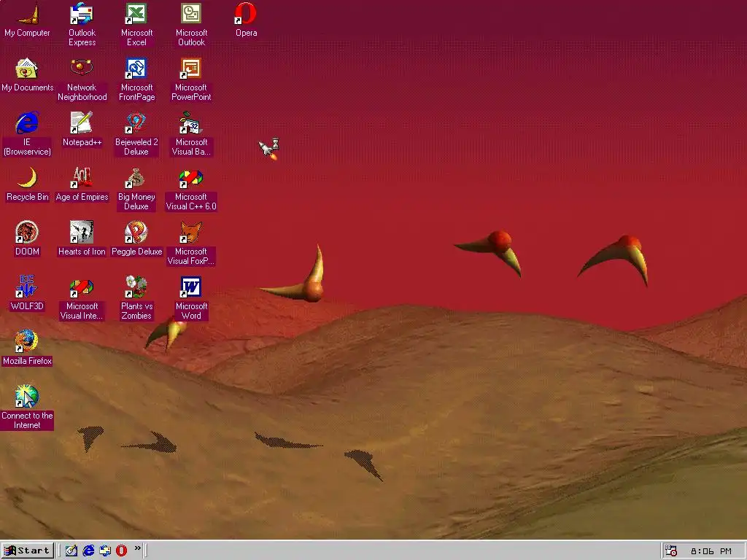The height and width of the screenshot is (560, 747).
Task: Click the 8:06 PM taskbar clock
Action: click(x=711, y=551)
